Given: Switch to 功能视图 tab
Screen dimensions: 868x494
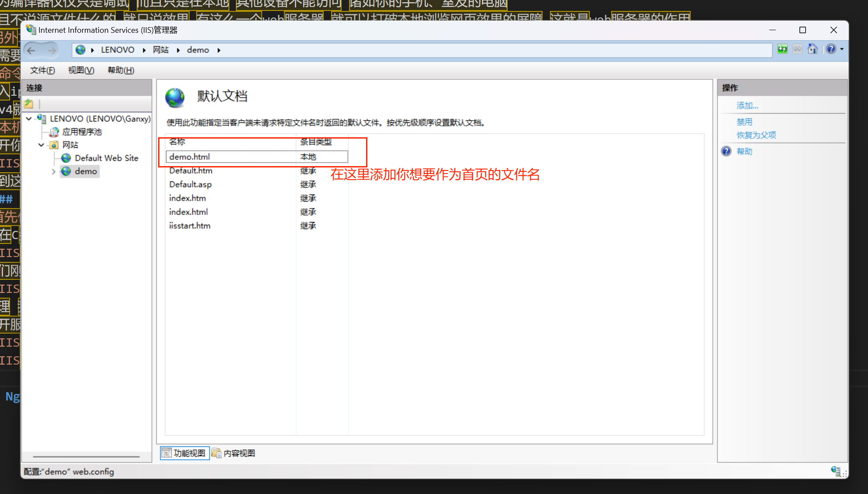Looking at the screenshot, I should coord(185,453).
